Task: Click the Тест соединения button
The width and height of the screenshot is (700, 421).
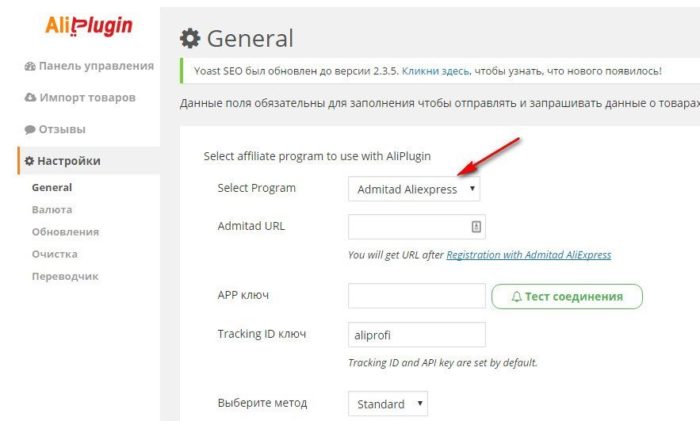Action: [567, 296]
